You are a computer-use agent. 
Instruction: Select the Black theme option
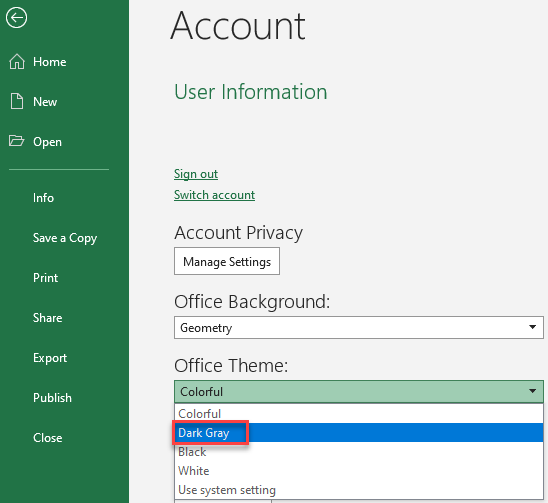click(x=359, y=452)
